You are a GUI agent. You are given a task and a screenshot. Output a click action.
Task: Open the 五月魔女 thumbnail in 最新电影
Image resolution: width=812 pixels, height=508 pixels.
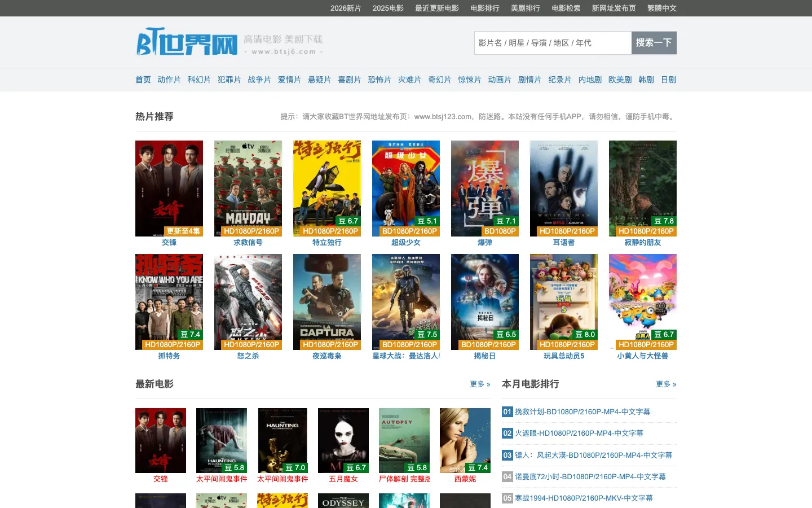pos(343,440)
